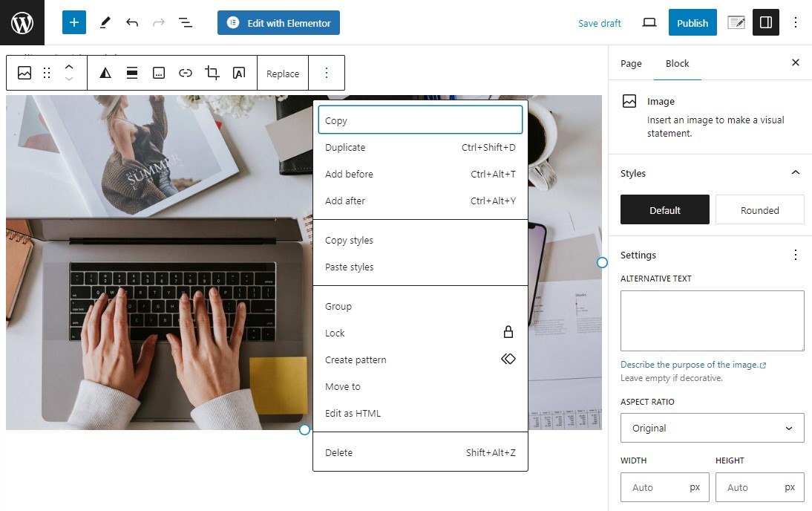Open preview device laptop icon
The width and height of the screenshot is (812, 511).
pyautogui.click(x=649, y=22)
